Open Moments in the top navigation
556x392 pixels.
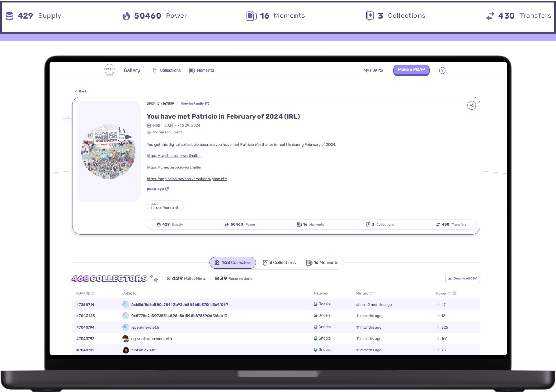[x=201, y=70]
